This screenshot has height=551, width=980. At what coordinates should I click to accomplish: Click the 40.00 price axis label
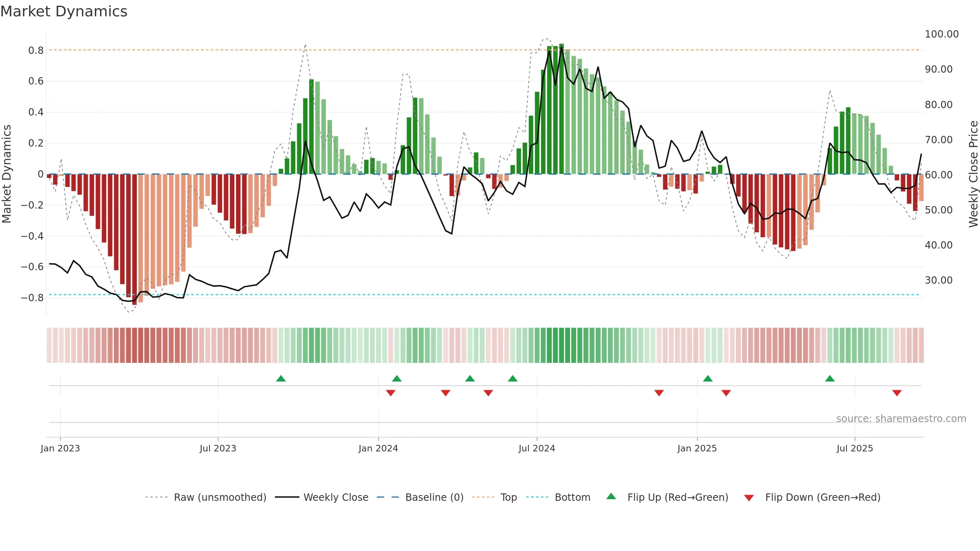[939, 245]
